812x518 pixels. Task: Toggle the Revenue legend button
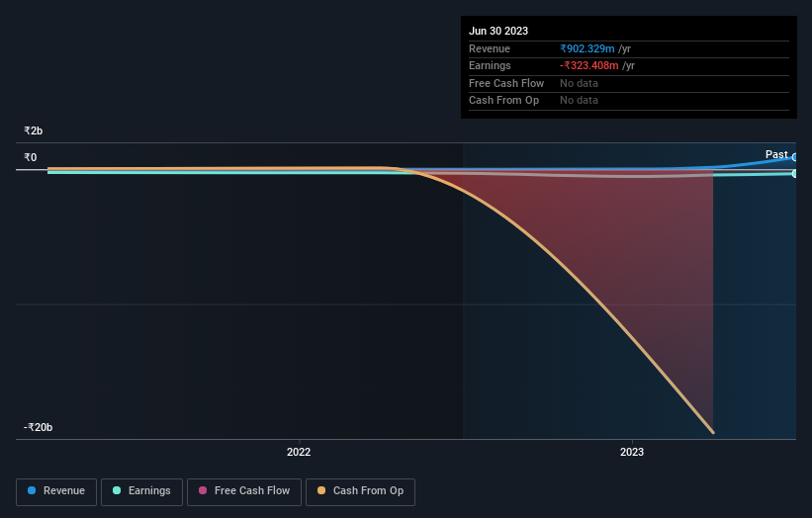tap(56, 491)
